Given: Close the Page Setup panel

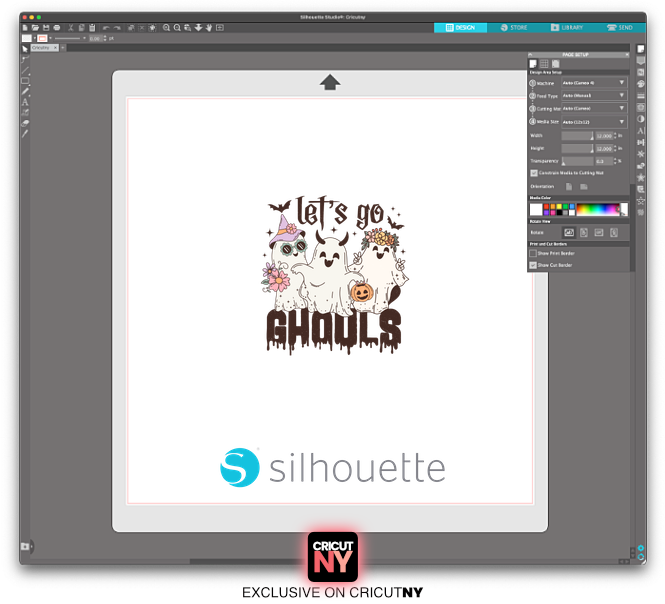Looking at the screenshot, I should (627, 55).
